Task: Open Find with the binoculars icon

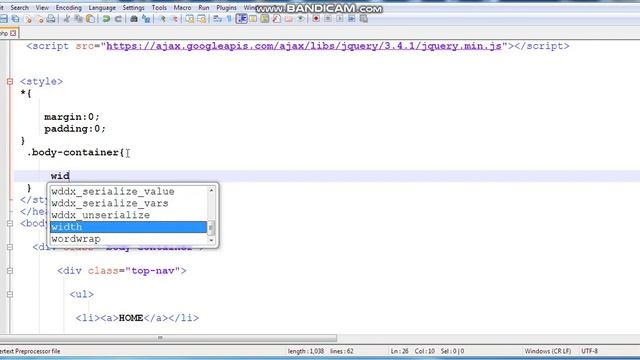Action: [x=134, y=19]
